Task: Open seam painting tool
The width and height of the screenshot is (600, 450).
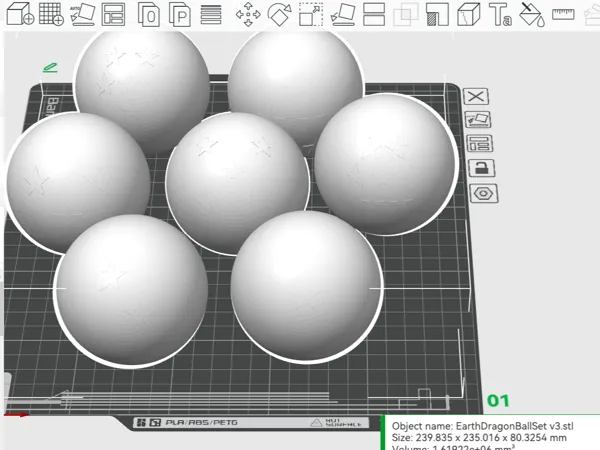Action: point(469,15)
